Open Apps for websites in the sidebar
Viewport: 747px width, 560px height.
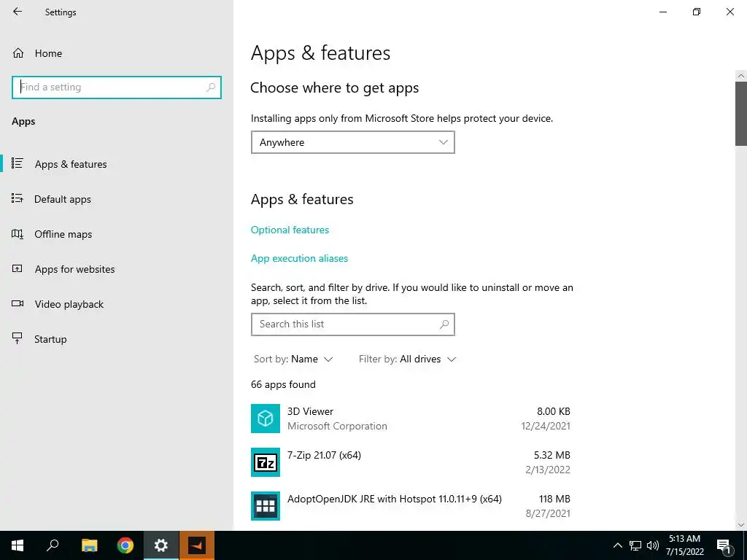point(117,269)
